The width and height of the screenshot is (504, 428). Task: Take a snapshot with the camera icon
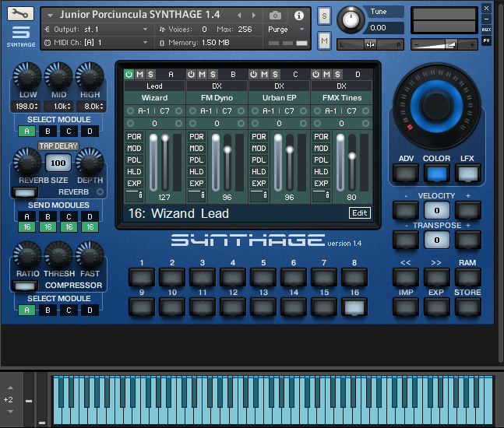point(275,15)
